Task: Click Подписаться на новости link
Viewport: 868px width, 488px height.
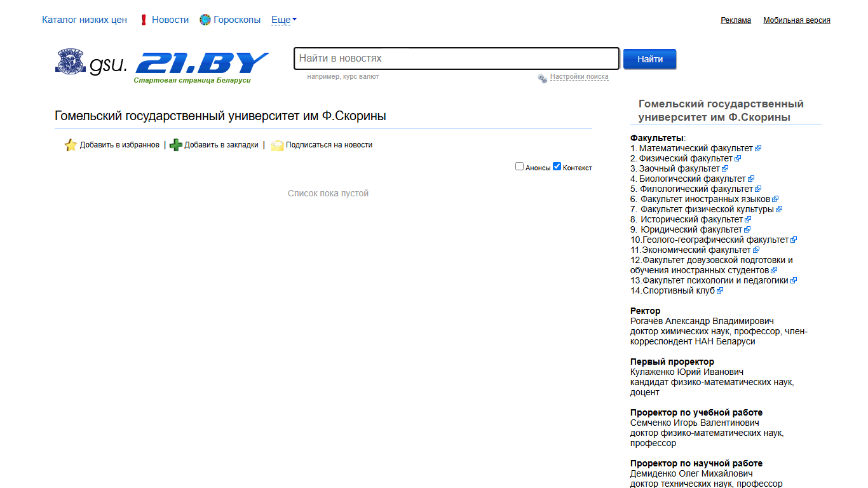Action: 329,145
